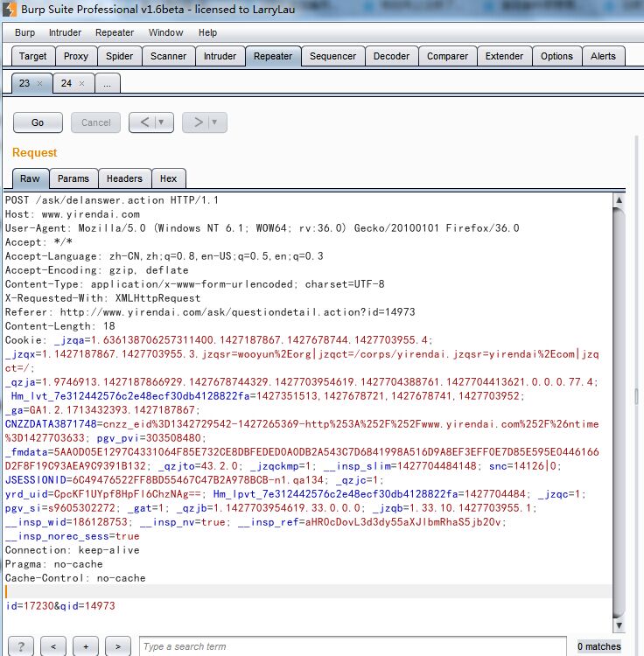
Task: Select the Raw request view tab
Action: (x=30, y=178)
